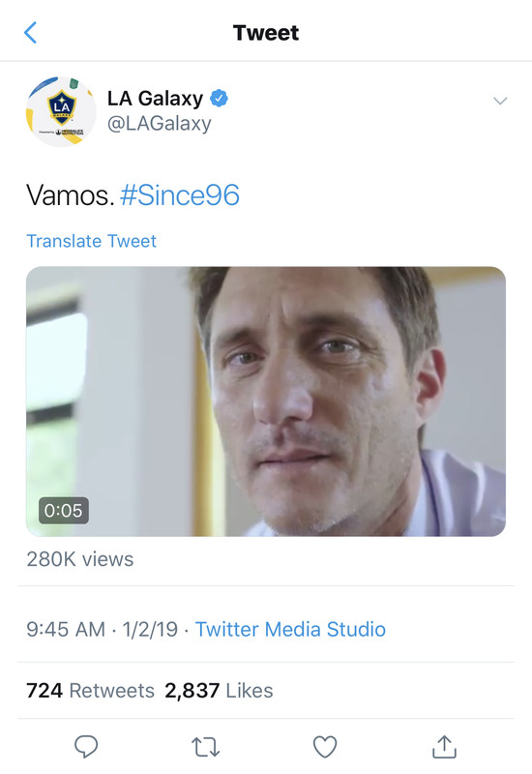This screenshot has height=774, width=532.
Task: Tap the 0:05 video duration badge
Action: click(x=64, y=511)
